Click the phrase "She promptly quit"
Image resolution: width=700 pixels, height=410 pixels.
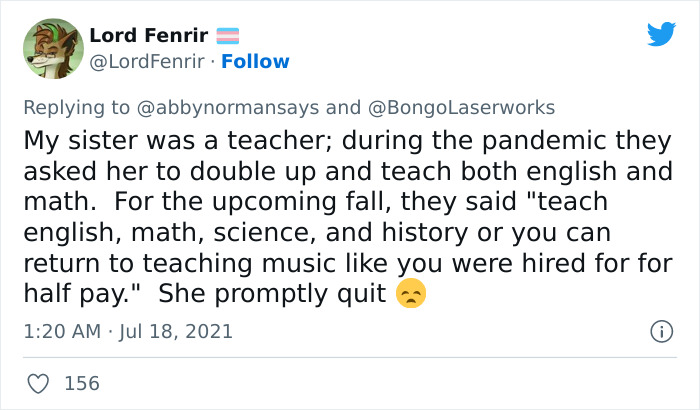272,294
